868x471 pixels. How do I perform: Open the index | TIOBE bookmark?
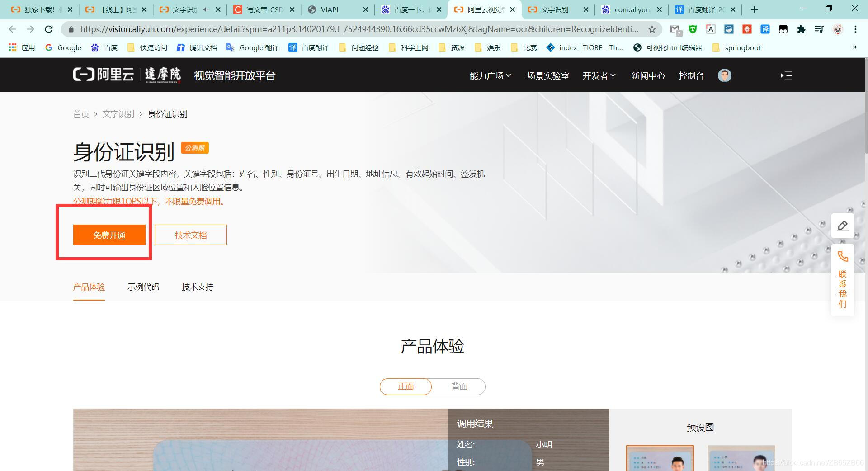tap(585, 47)
